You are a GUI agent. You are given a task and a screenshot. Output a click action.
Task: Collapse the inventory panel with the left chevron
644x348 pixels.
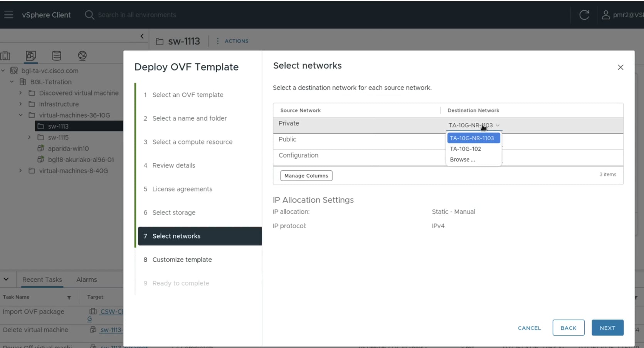[x=142, y=36]
